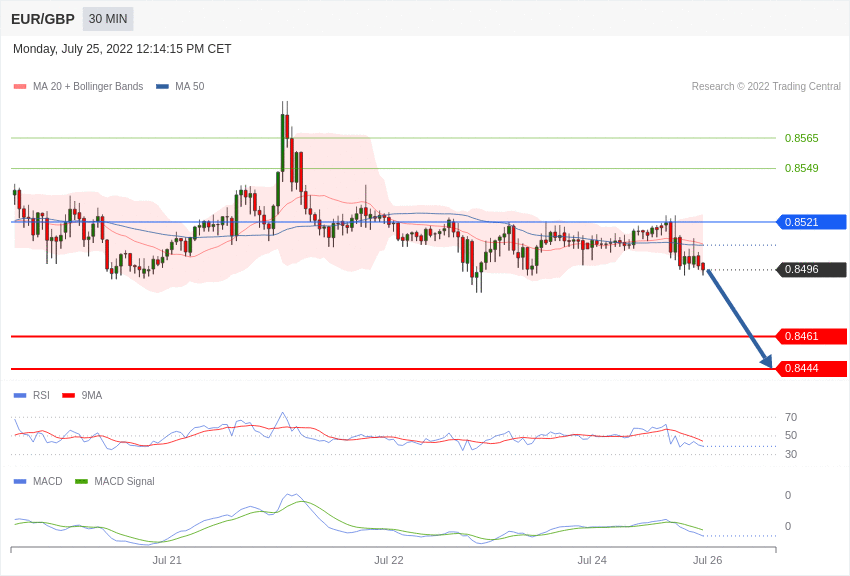This screenshot has height=576, width=850.
Task: Click the RSI 50 axis value
Action: click(x=791, y=435)
